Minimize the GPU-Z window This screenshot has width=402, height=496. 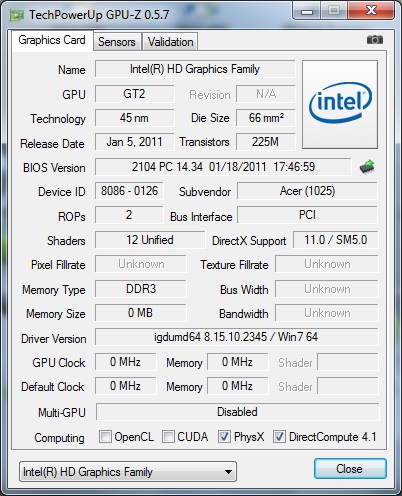[x=307, y=11]
